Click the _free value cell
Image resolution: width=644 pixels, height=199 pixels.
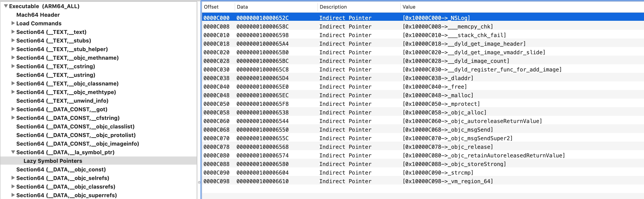pyautogui.click(x=434, y=87)
